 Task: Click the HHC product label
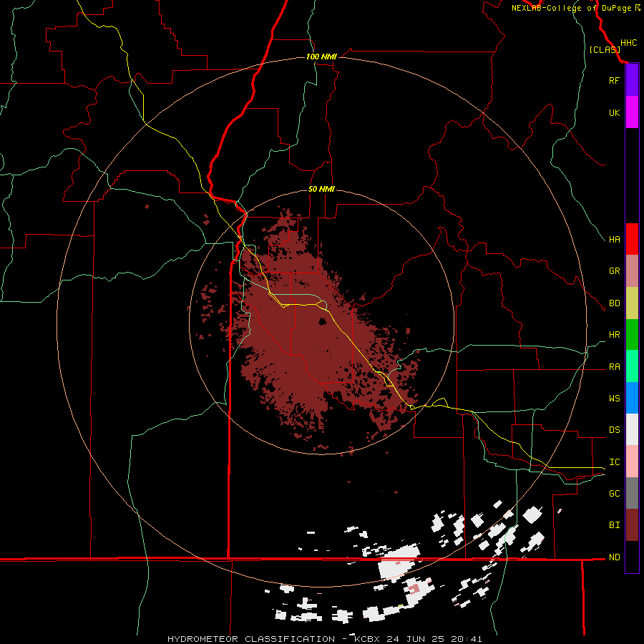tap(629, 43)
